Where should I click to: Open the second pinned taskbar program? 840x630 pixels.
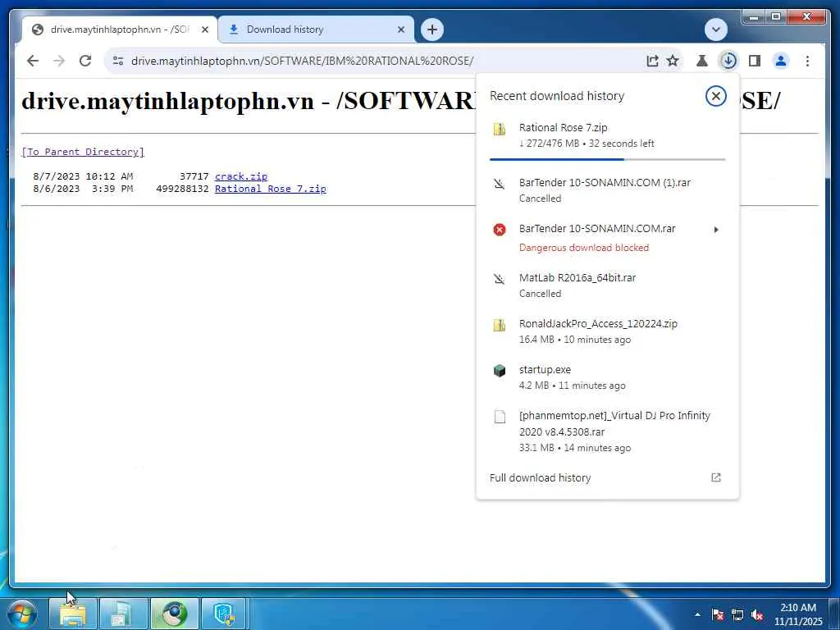tap(123, 614)
